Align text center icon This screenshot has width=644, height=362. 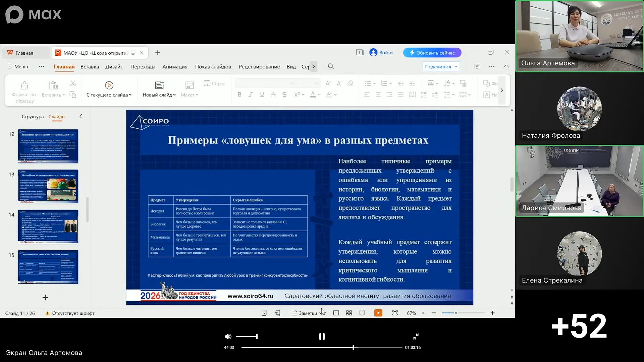click(x=378, y=95)
